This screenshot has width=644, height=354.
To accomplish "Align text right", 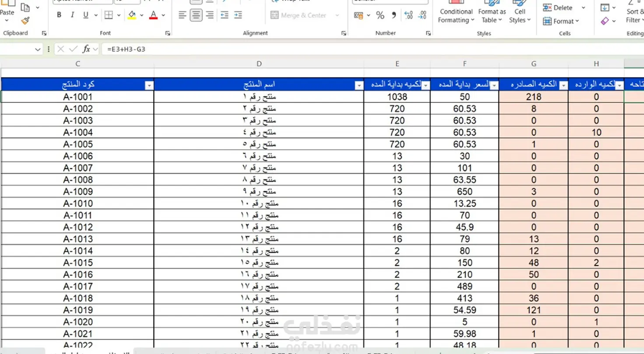I will [210, 15].
